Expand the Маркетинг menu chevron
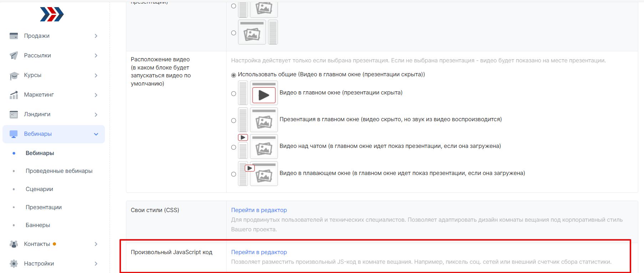Screen dimensions: 644x273 [96, 95]
